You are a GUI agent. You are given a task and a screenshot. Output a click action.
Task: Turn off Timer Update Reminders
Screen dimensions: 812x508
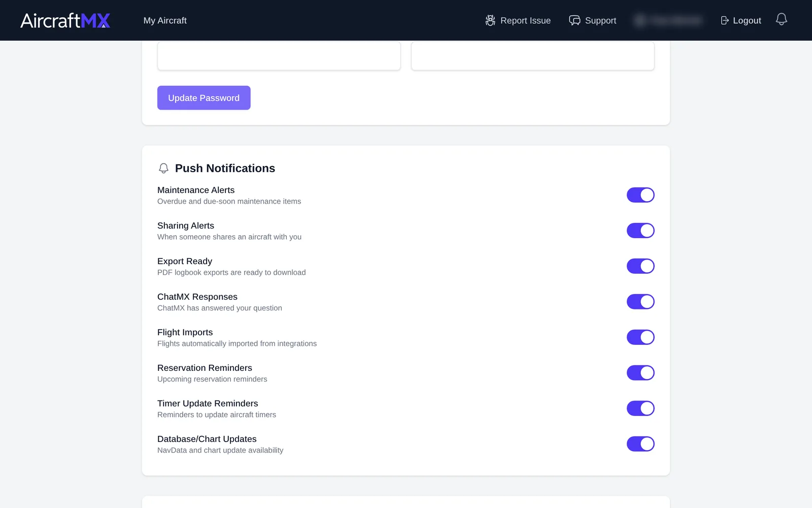click(640, 408)
